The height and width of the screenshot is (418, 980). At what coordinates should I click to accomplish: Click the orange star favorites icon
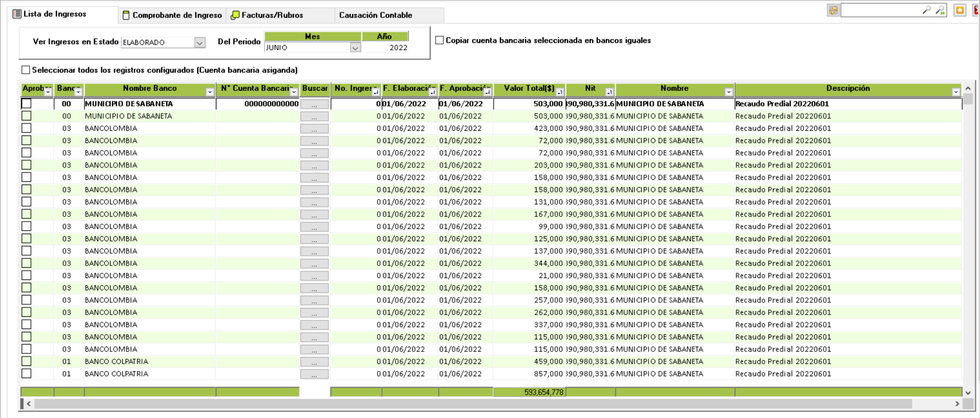[x=960, y=10]
